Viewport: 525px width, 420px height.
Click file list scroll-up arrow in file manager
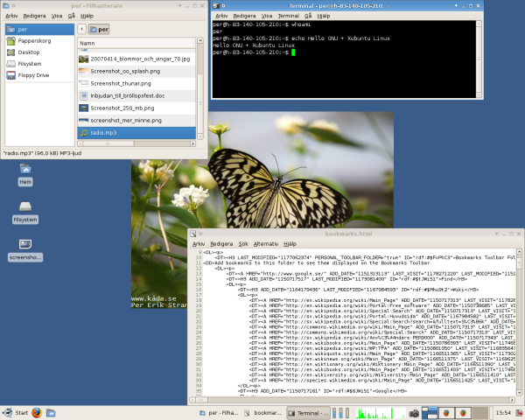(200, 40)
